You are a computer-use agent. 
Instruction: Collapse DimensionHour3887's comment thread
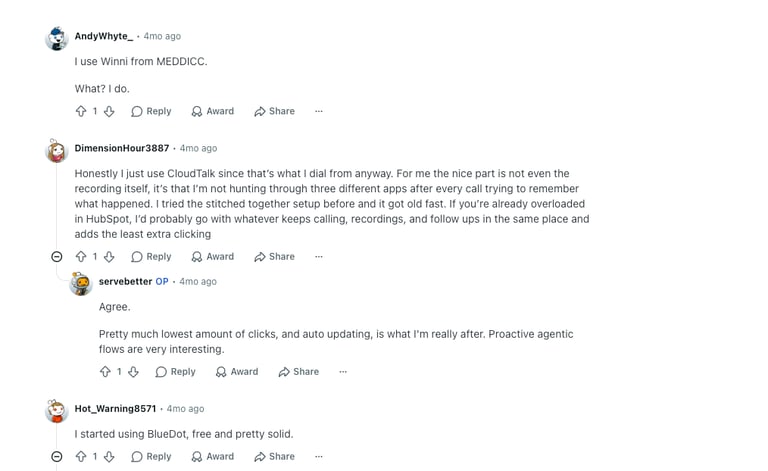(x=57, y=257)
